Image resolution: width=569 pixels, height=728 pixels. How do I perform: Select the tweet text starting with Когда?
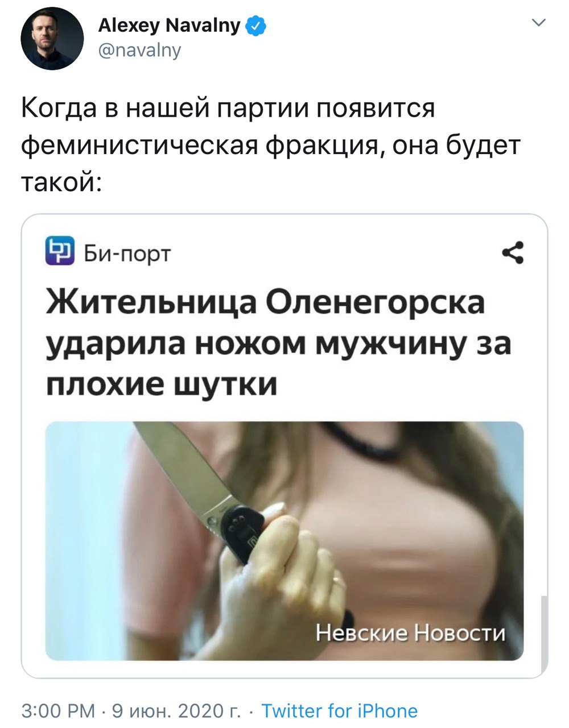pos(271,146)
